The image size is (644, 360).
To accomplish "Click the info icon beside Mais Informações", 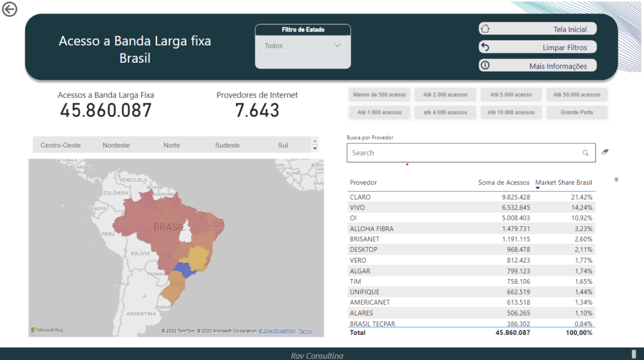I will point(485,65).
